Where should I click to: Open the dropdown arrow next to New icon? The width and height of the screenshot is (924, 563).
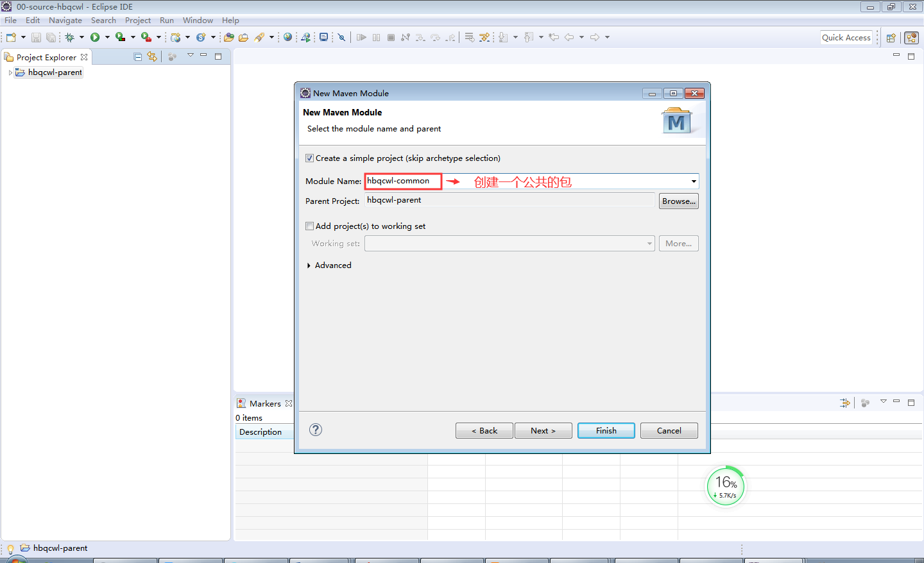23,37
